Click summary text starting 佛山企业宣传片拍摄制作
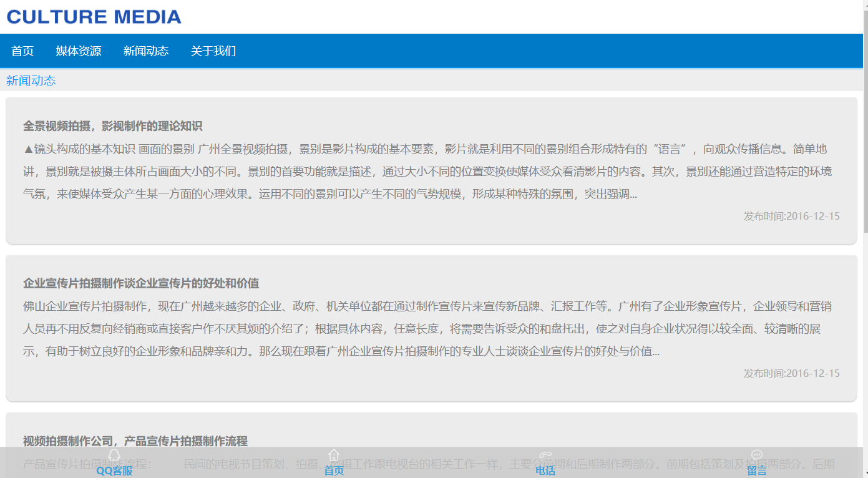868x478 pixels. pos(427,329)
